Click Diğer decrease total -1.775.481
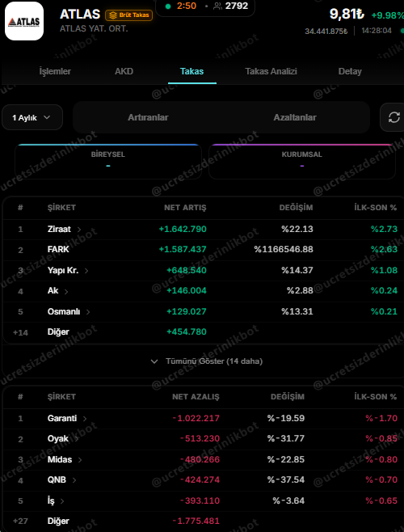The height and width of the screenshot is (532, 404). coord(196,521)
